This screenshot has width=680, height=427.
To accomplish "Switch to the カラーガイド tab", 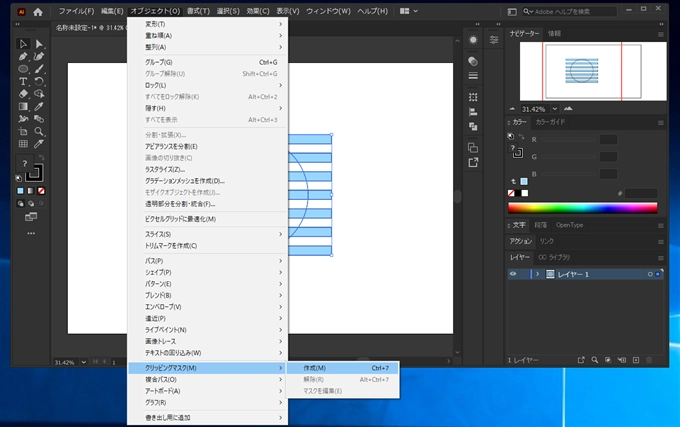I will click(x=551, y=122).
